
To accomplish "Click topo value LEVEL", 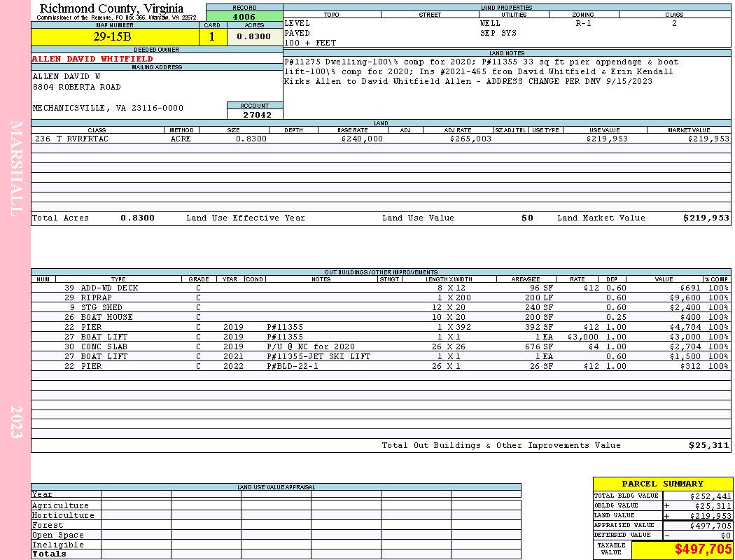I will pos(297,23).
